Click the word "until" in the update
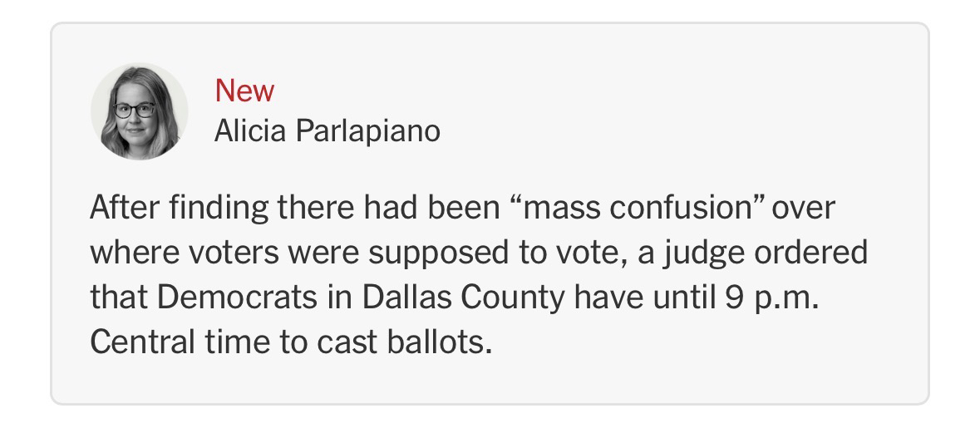The height and width of the screenshot is (423, 980). pos(682,298)
